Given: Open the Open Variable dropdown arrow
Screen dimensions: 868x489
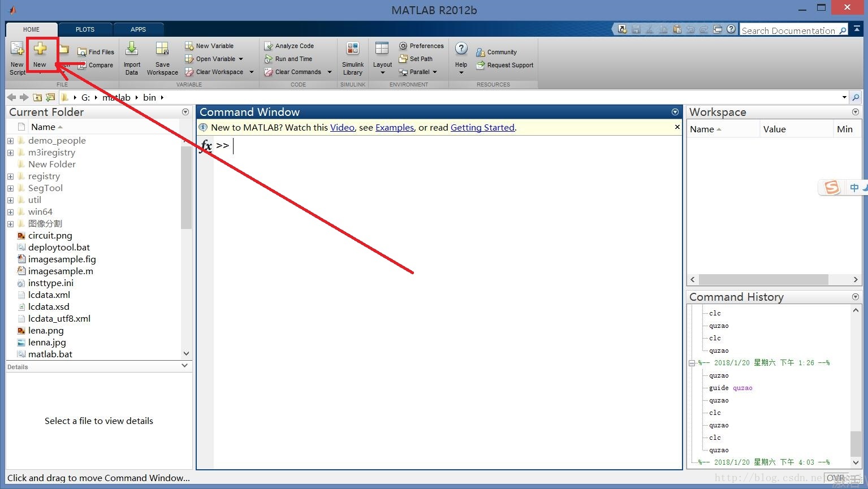Looking at the screenshot, I should (x=241, y=59).
